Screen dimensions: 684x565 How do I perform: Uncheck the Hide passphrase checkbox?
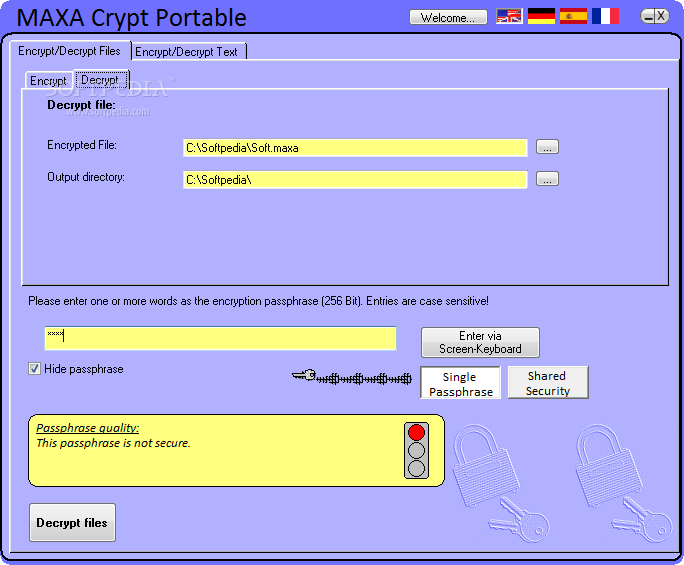pos(34,369)
